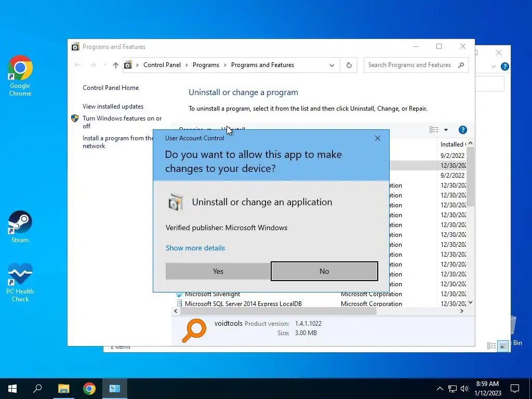Open Google Chrome desktop shortcut
The image size is (532, 399).
(20, 76)
